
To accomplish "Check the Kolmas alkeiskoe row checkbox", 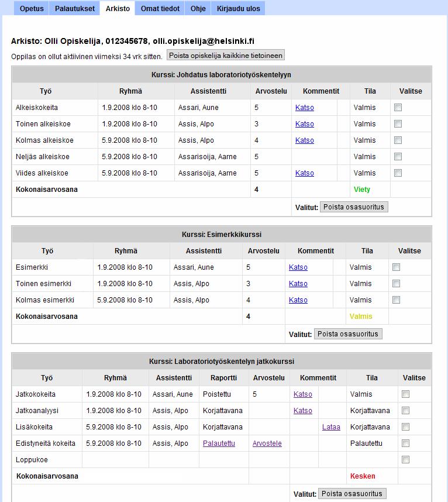I will click(x=398, y=140).
